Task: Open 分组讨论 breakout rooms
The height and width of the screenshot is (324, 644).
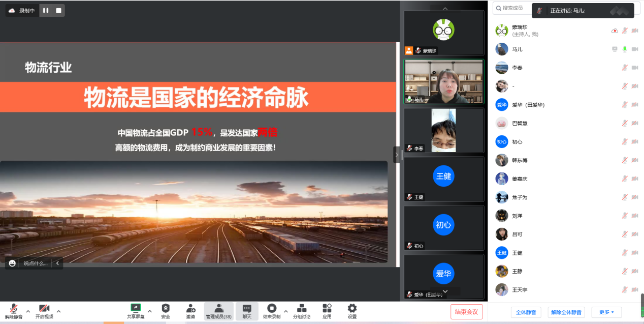Action: tap(302, 311)
